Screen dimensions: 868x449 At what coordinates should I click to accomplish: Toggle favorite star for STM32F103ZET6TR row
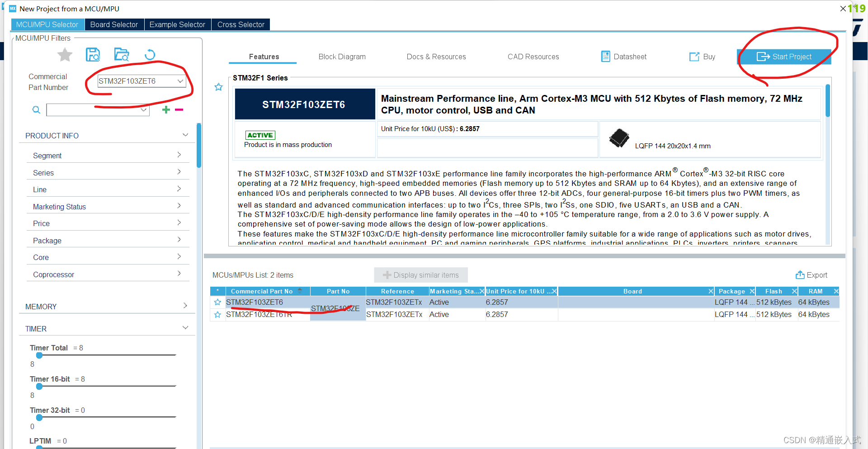tap(217, 315)
